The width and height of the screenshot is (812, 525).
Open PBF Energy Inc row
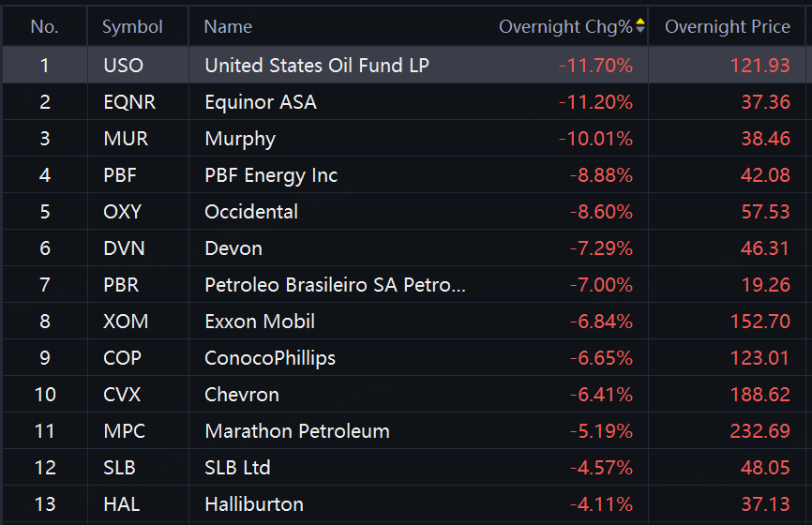pos(271,175)
